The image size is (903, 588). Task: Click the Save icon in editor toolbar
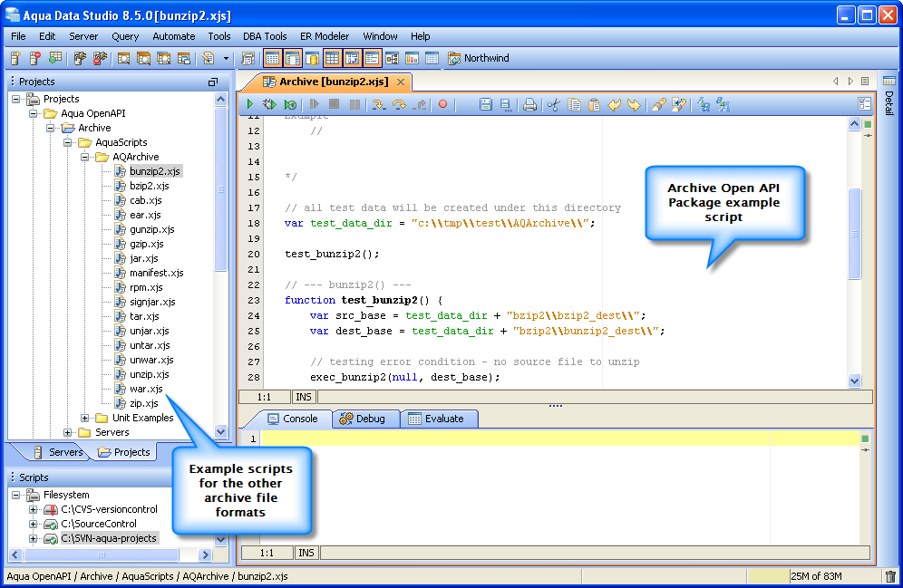click(486, 105)
